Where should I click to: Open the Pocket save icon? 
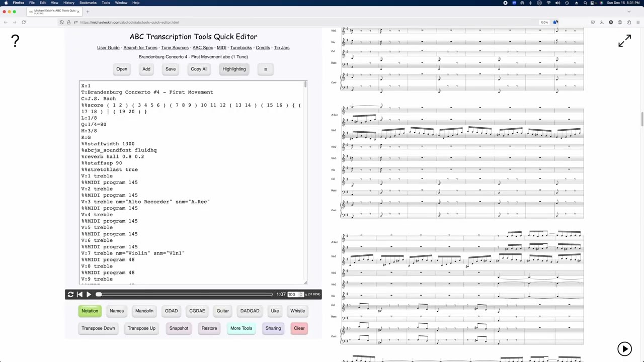coord(593,22)
